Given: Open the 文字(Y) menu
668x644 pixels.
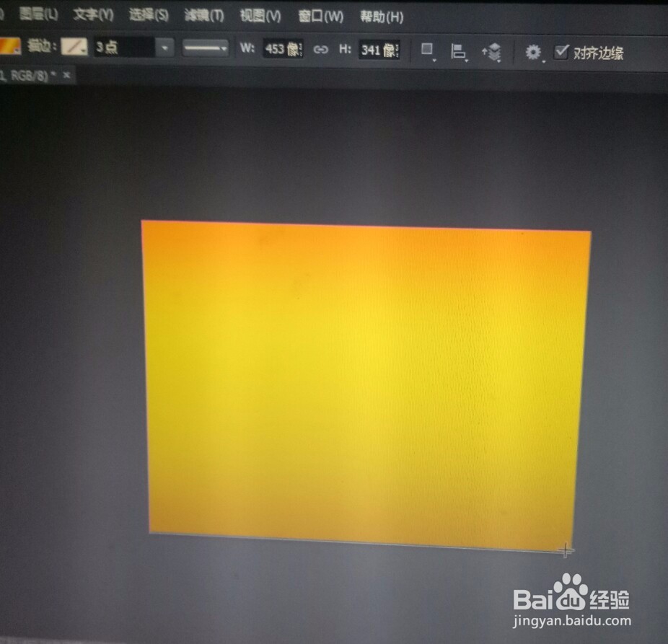Looking at the screenshot, I should point(93,14).
